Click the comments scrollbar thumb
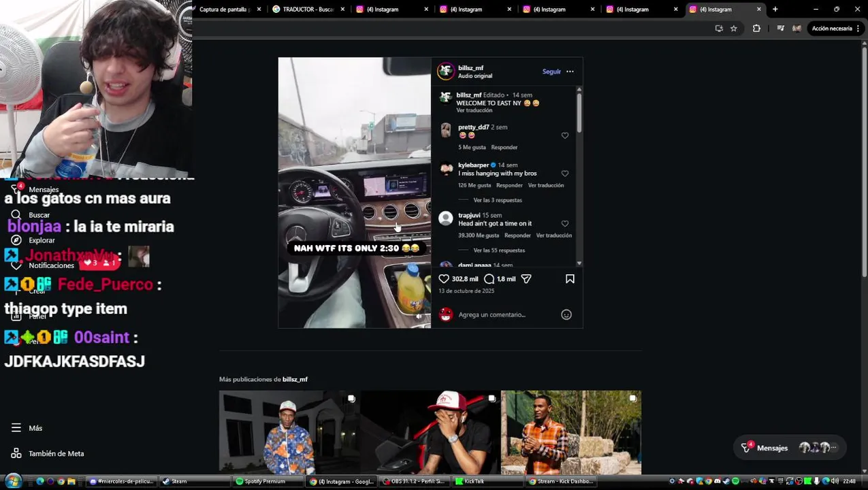The width and height of the screenshot is (868, 490). click(x=579, y=112)
